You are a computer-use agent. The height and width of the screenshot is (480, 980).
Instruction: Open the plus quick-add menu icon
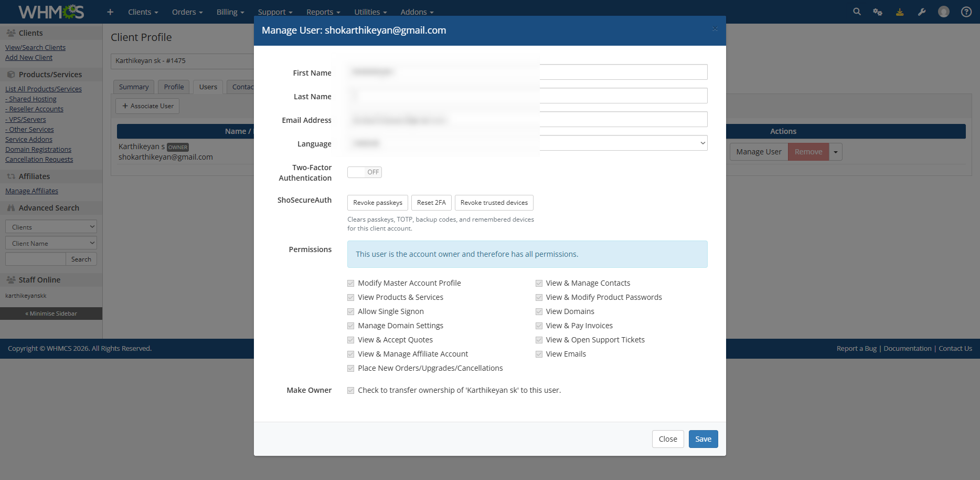pos(110,12)
